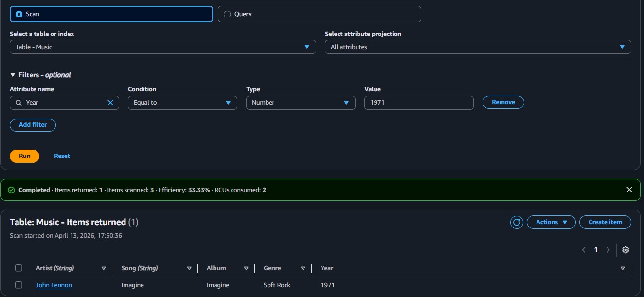Click the Artist (String) column header

coord(55,268)
